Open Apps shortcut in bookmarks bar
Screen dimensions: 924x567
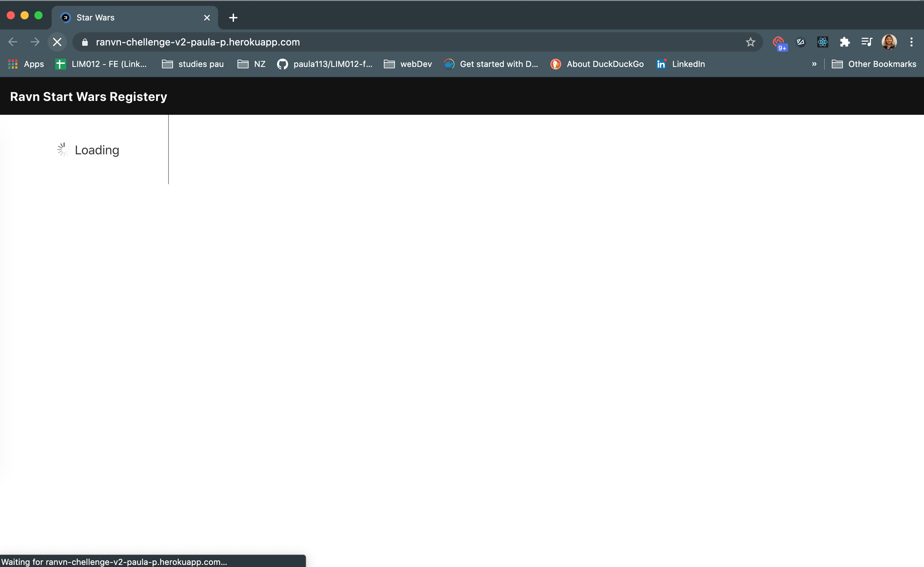pyautogui.click(x=26, y=64)
